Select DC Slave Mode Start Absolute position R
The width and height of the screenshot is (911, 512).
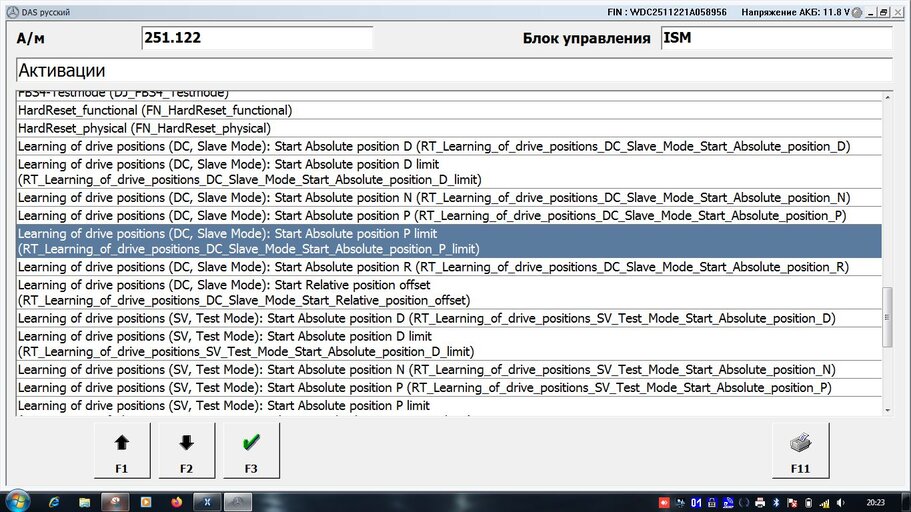449,267
